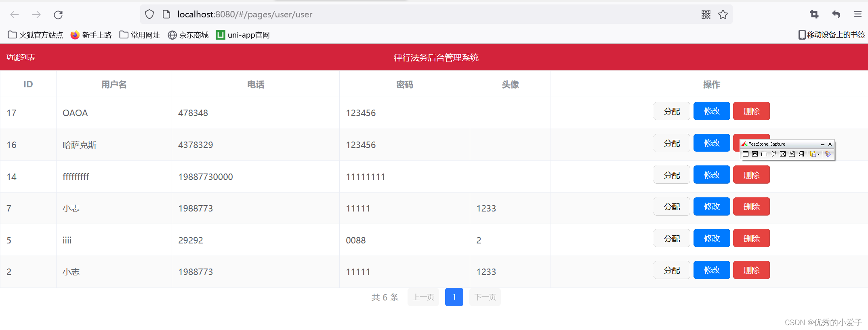Viewport: 868px width, 330px height.
Task: Minimize the FastStone Capture toolbar
Action: coord(823,144)
